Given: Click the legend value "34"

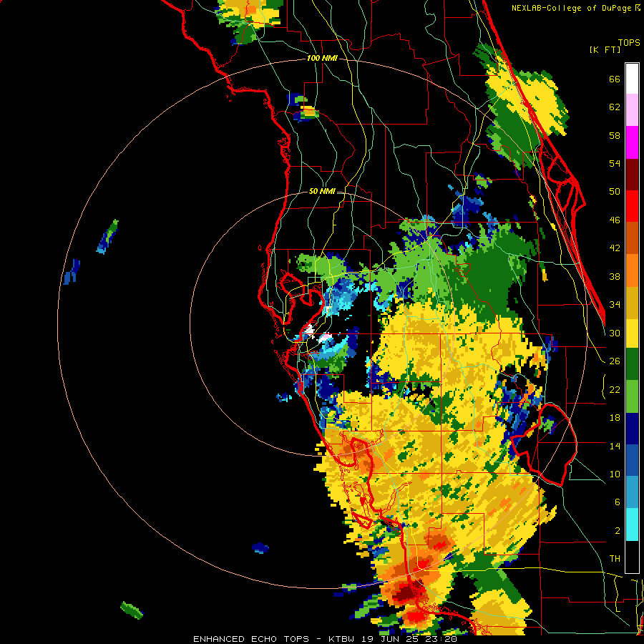Looking at the screenshot, I should click(x=615, y=305).
